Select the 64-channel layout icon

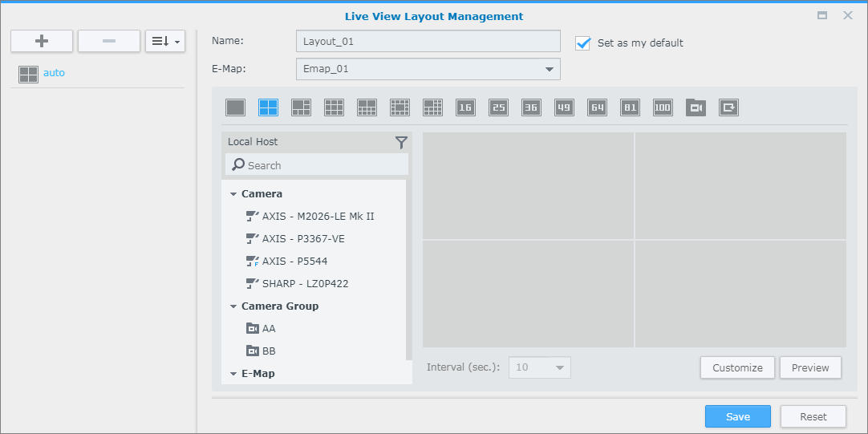pos(598,107)
